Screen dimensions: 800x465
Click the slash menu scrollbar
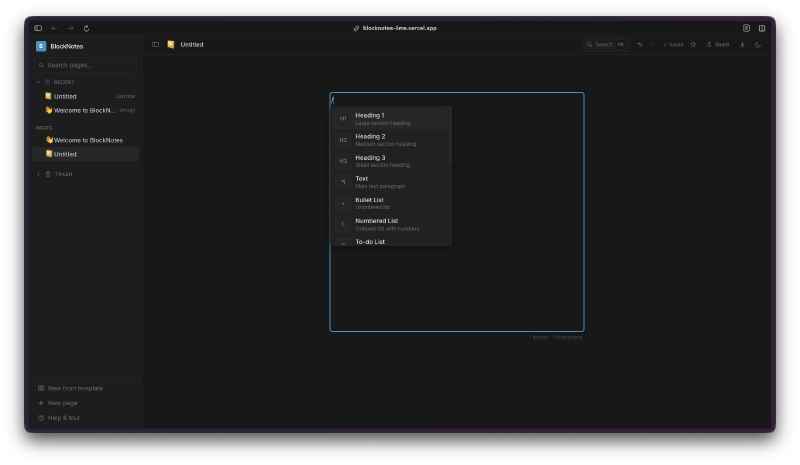point(449,136)
